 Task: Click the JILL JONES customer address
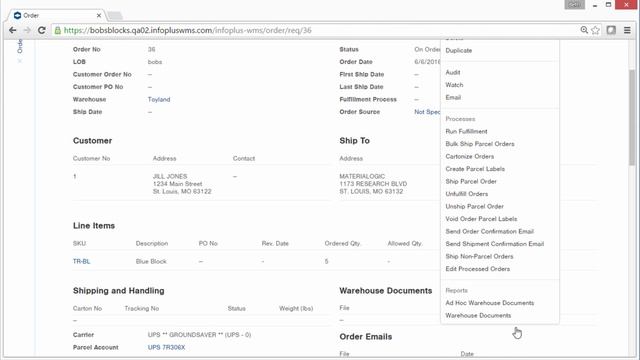[x=182, y=184]
